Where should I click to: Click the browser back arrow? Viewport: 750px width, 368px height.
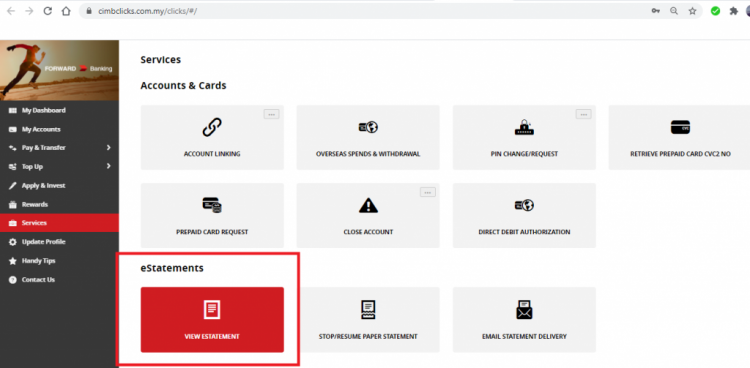tap(11, 11)
